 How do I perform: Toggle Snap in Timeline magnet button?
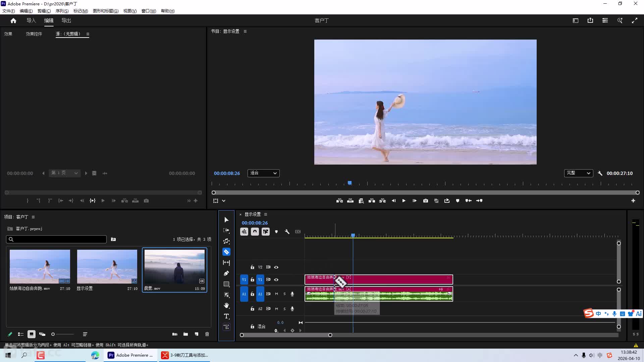(x=255, y=232)
